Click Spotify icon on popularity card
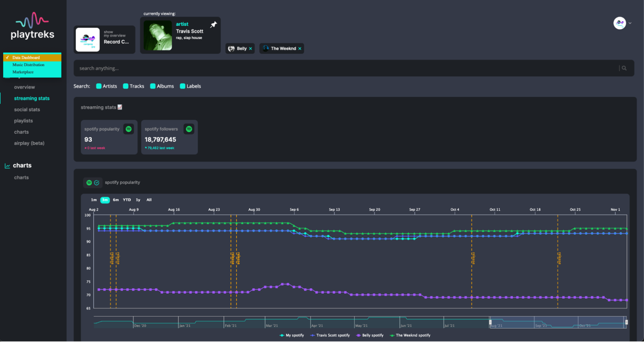 (x=128, y=129)
